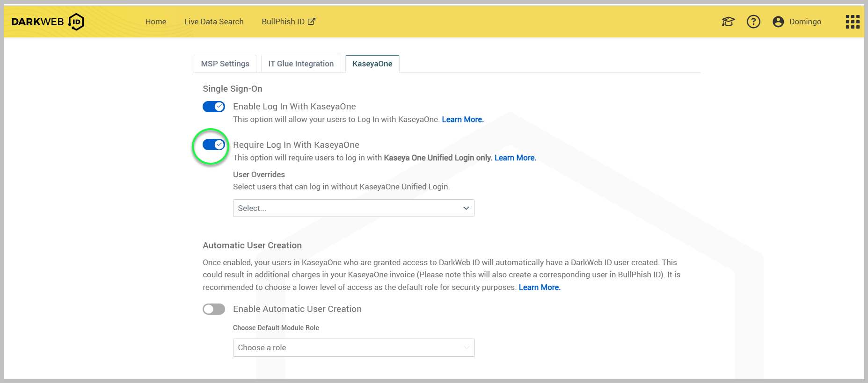This screenshot has width=868, height=383.
Task: Expand User Overrides dropdown chevron arrow
Action: click(x=466, y=208)
